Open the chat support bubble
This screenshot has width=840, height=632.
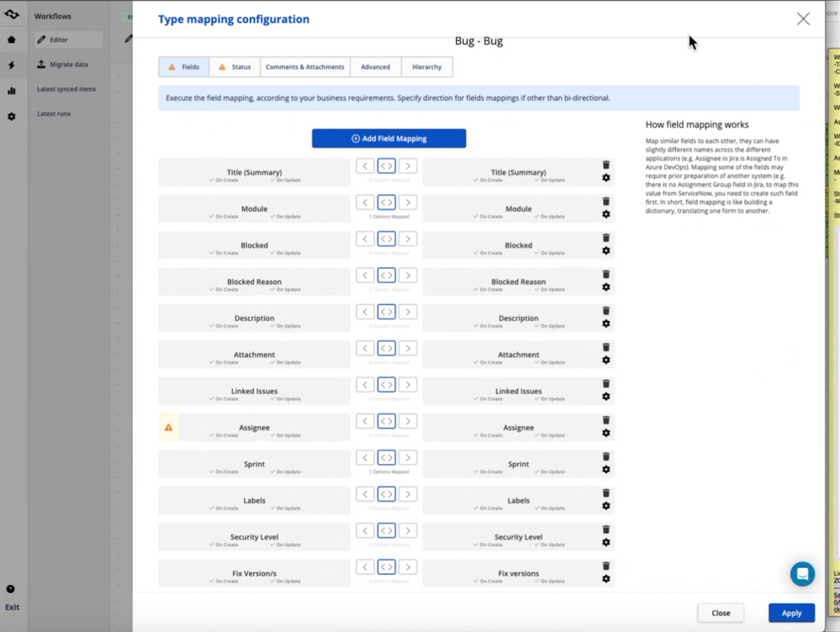click(x=802, y=574)
